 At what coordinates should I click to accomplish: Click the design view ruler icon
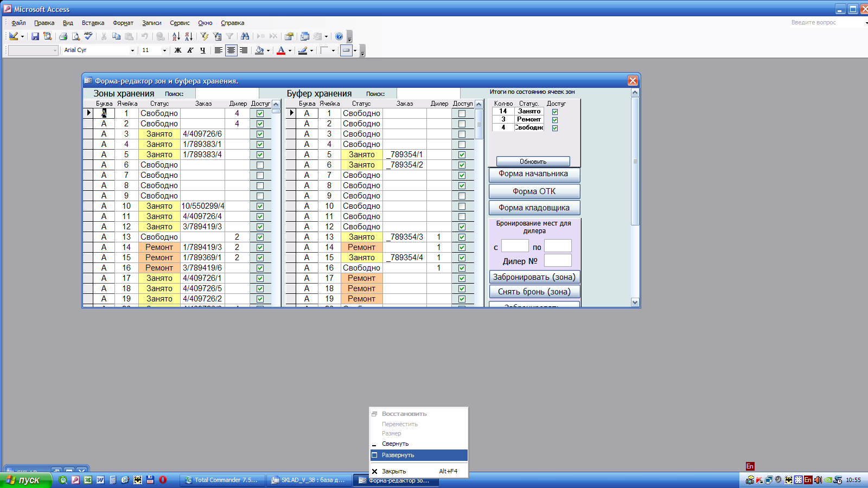[x=14, y=36]
